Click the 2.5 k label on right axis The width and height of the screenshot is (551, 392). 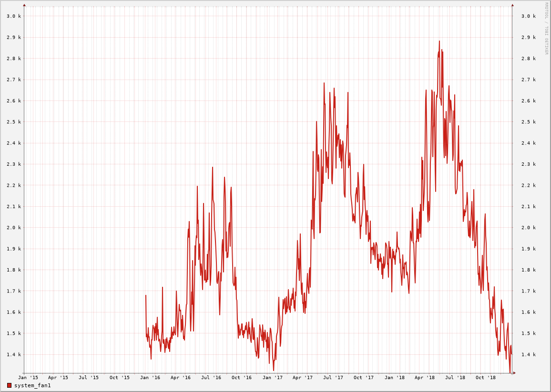[528, 122]
